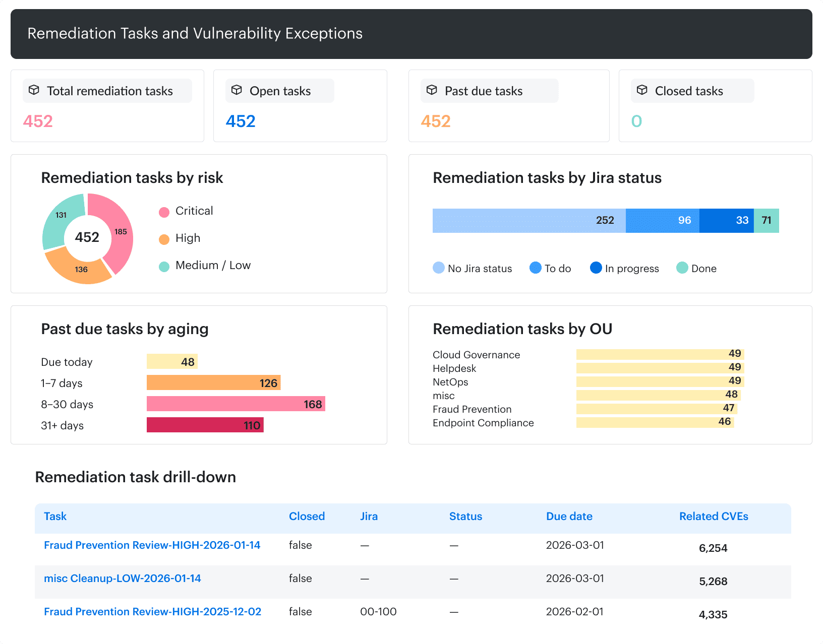Click the No Jira status bar segment 252
This screenshot has height=644, width=823.
[x=529, y=221]
